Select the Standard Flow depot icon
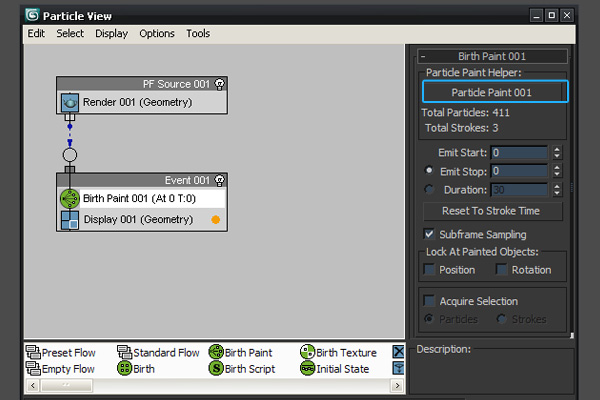Image resolution: width=600 pixels, height=400 pixels. pos(124,353)
